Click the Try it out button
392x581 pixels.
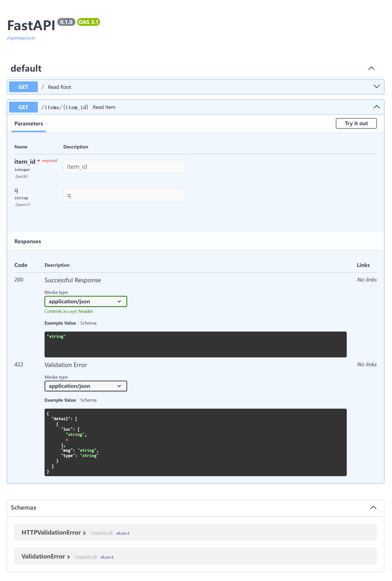(356, 124)
